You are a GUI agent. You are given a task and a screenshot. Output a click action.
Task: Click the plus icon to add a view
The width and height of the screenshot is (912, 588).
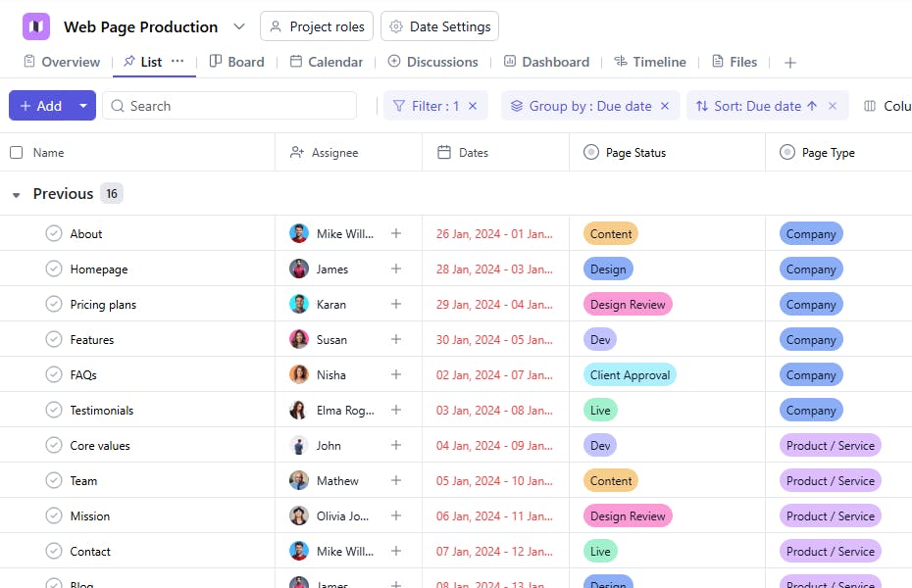pyautogui.click(x=790, y=63)
